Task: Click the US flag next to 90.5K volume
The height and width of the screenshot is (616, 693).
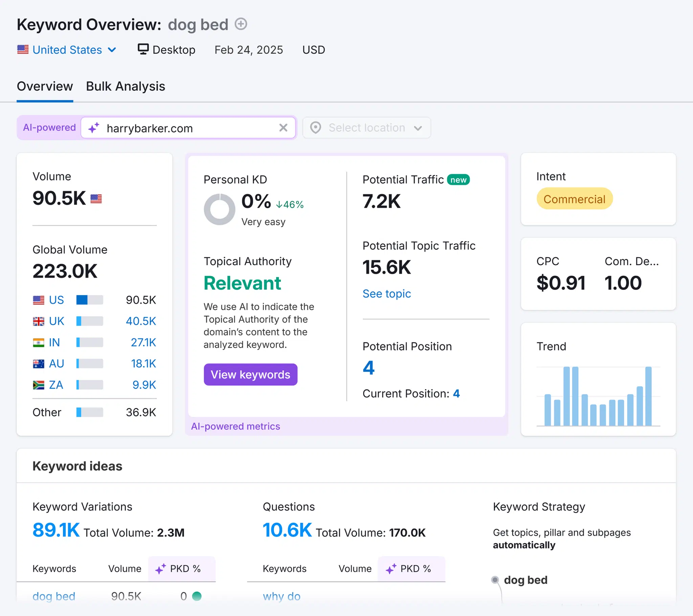Action: 96,199
